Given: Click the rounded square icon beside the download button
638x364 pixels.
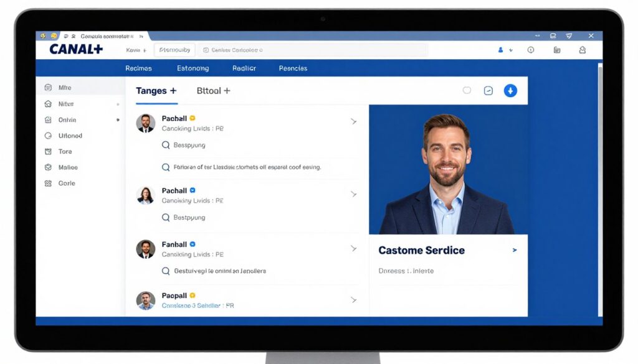Looking at the screenshot, I should pyautogui.click(x=488, y=91).
